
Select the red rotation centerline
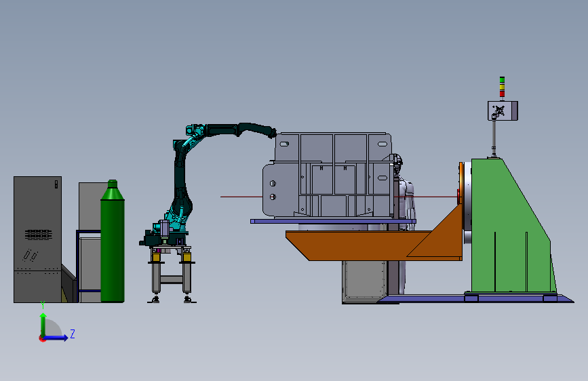(241, 197)
